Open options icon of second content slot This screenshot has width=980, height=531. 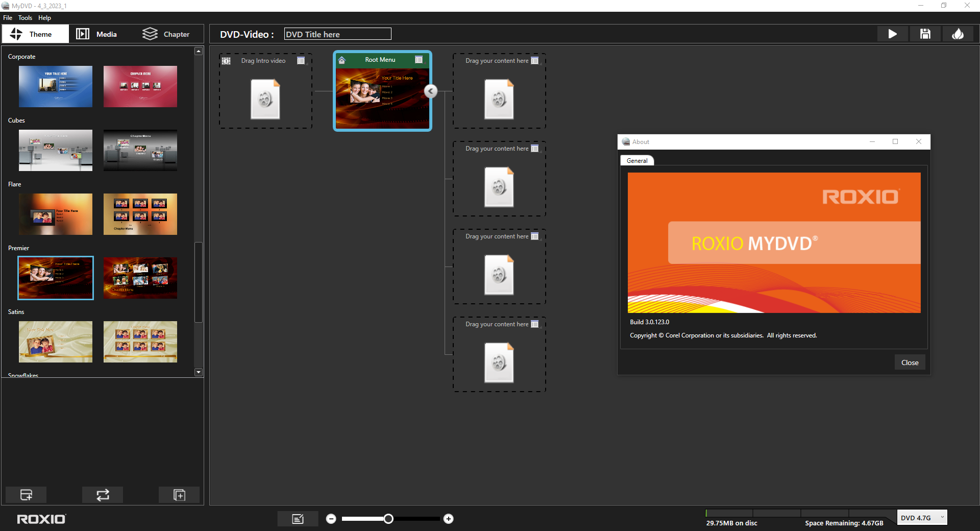point(535,149)
